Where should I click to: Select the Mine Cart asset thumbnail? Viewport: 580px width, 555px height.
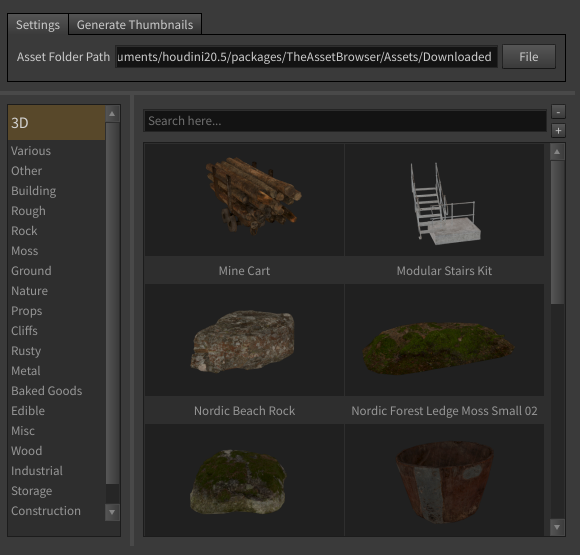click(x=244, y=200)
